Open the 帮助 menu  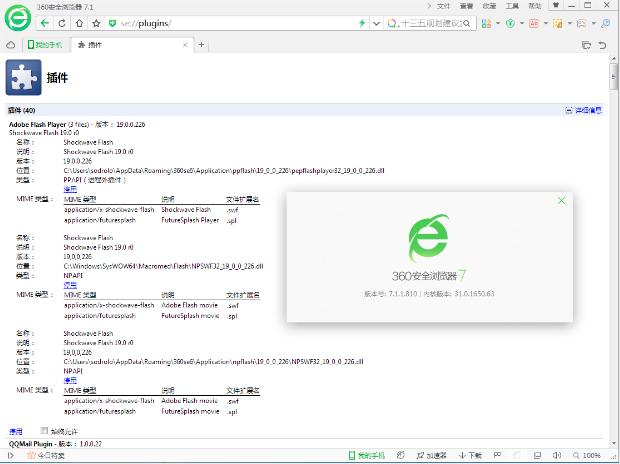tap(535, 6)
